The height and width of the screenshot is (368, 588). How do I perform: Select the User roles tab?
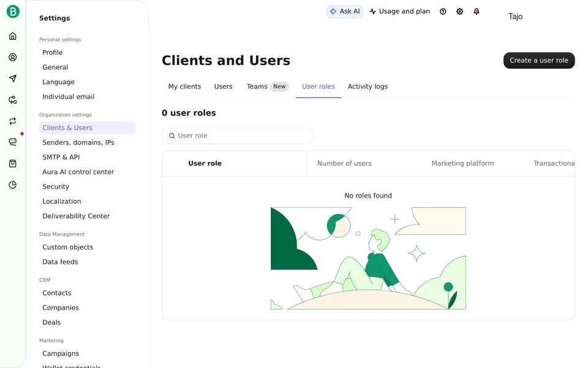[318, 86]
